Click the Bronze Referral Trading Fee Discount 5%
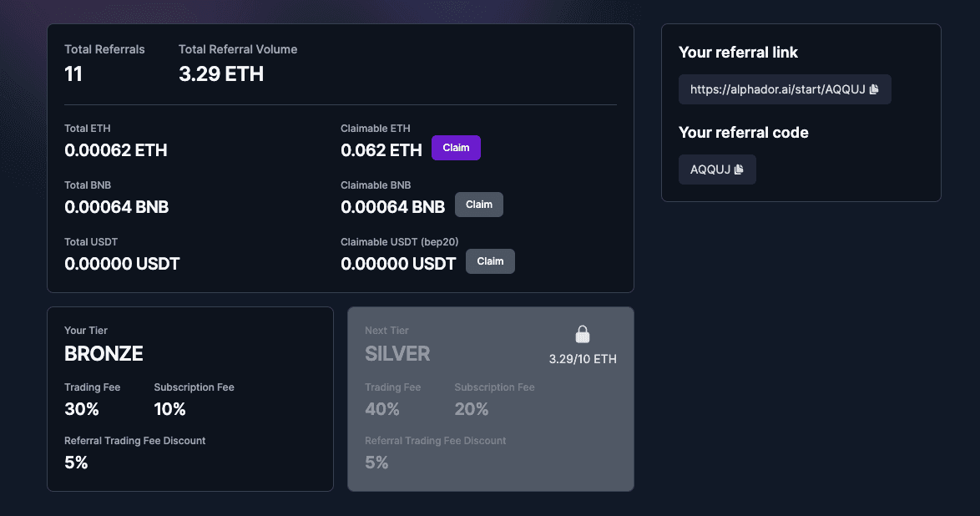Image resolution: width=980 pixels, height=516 pixels. (x=76, y=463)
